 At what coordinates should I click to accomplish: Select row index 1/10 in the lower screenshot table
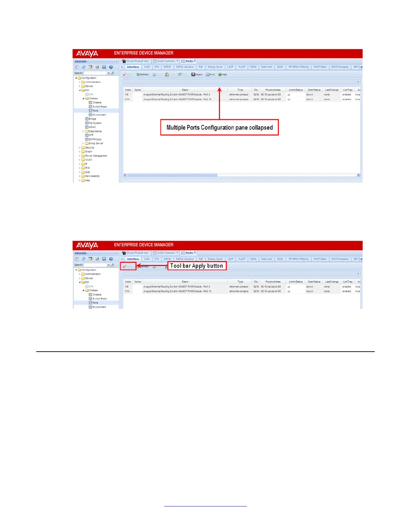pyautogui.click(x=127, y=291)
